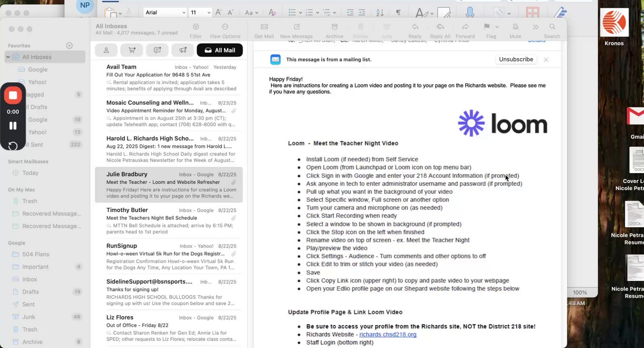The width and height of the screenshot is (644, 348).
Task: Pause the screen recording
Action: click(x=13, y=126)
